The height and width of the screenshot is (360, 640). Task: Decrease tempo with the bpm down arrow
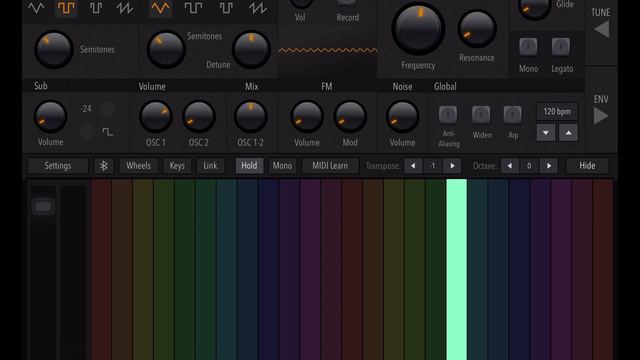pyautogui.click(x=546, y=133)
